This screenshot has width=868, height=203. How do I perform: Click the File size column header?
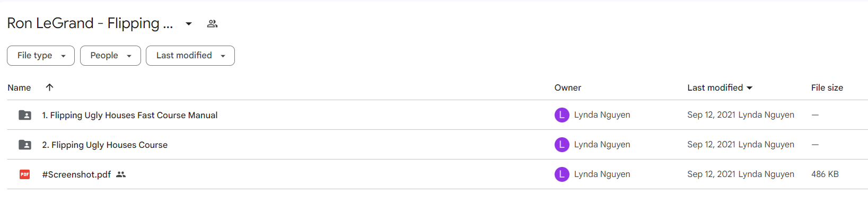click(x=827, y=87)
